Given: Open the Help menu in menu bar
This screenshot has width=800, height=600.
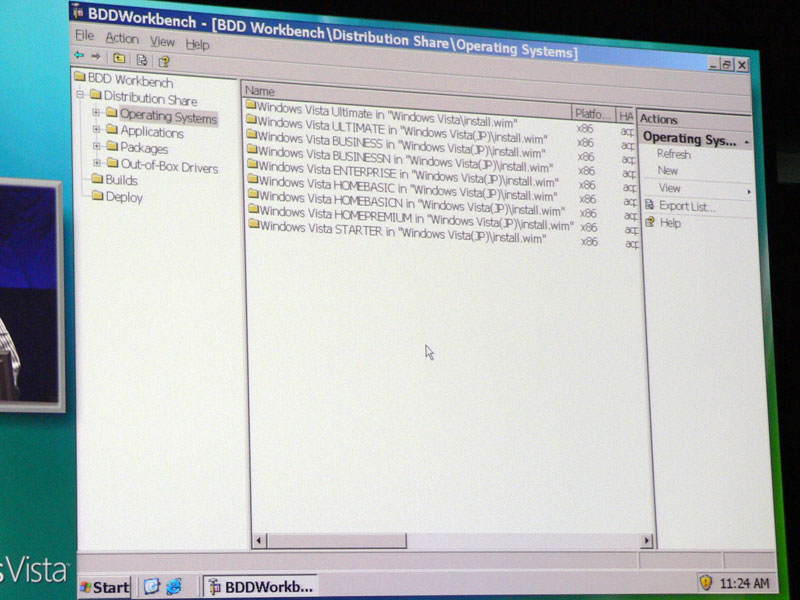Looking at the screenshot, I should click(x=197, y=45).
